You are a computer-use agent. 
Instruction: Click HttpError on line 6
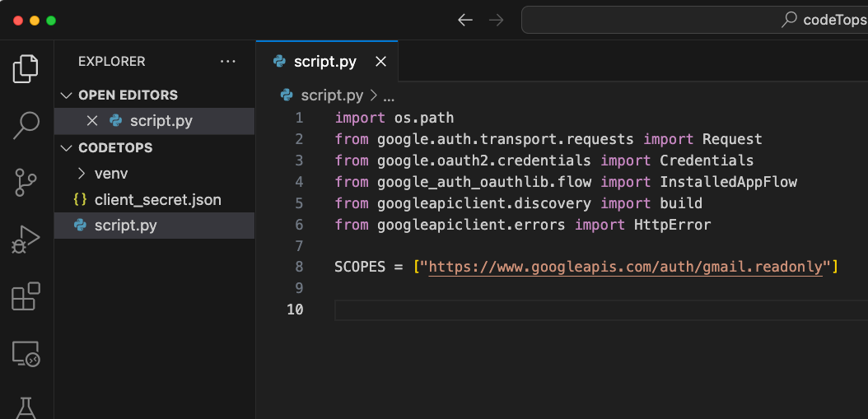pos(672,225)
